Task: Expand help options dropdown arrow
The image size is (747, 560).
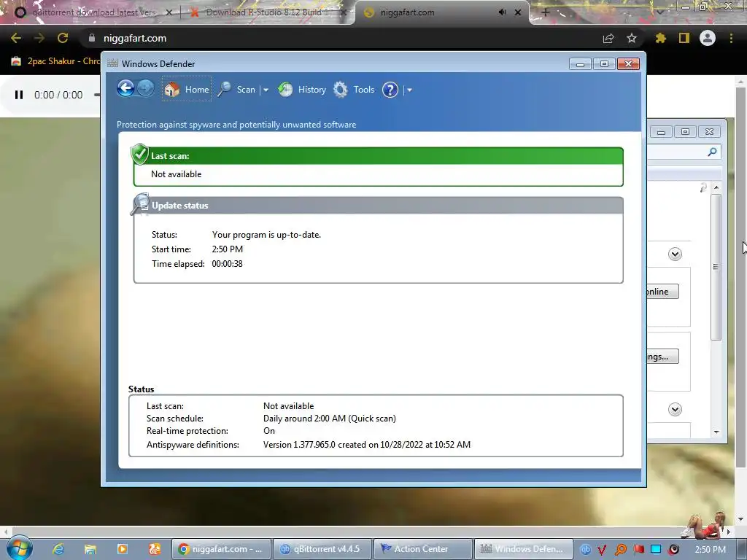Action: [x=409, y=90]
